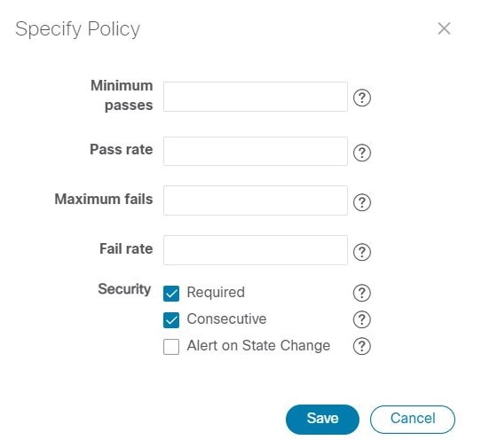The image size is (497, 448).
Task: Enable Alert on State Change checkbox
Action: tap(171, 347)
